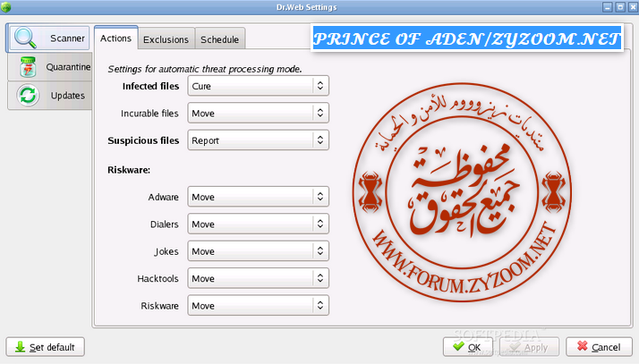Click the Set default button label

tap(52, 347)
